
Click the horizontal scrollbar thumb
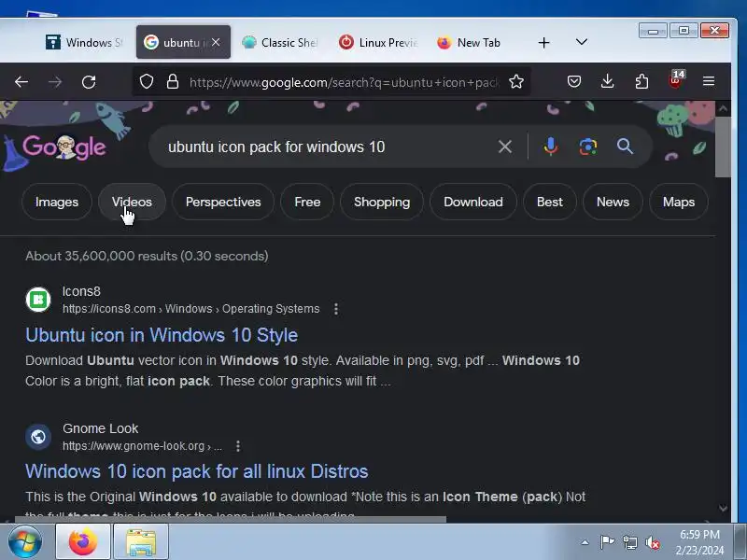pyautogui.click(x=231, y=520)
